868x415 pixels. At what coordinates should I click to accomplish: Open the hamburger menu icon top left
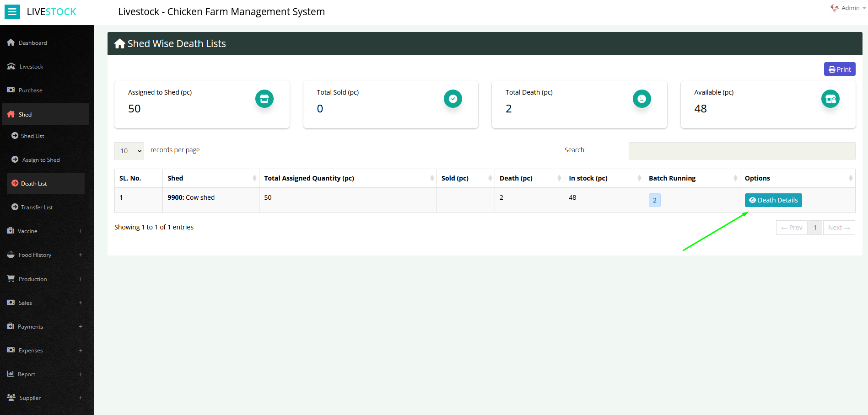(x=12, y=11)
